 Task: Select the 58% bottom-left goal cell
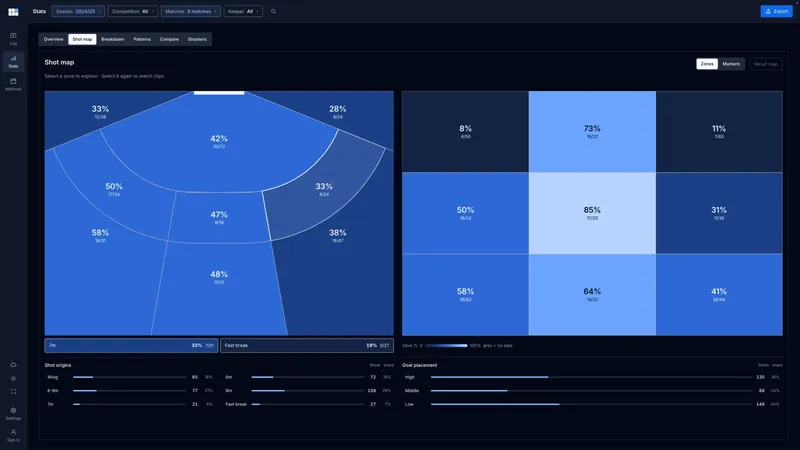coord(465,294)
